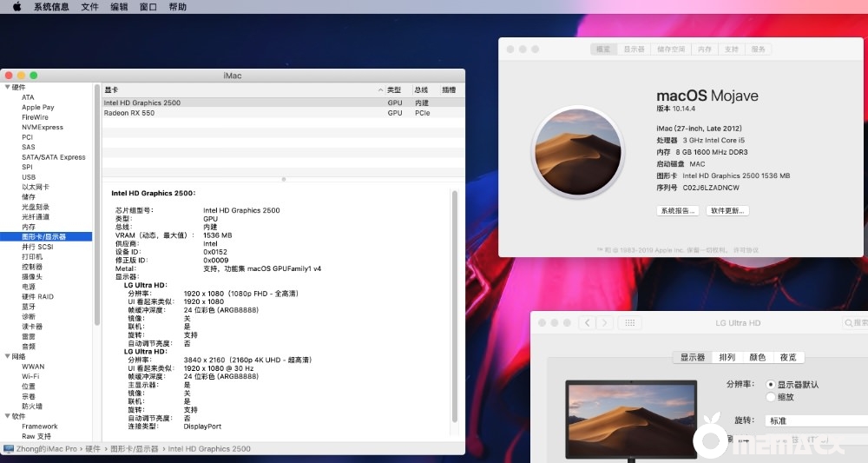The height and width of the screenshot is (463, 868).
Task: Select the 缩放 resolution radio button
Action: (x=771, y=397)
